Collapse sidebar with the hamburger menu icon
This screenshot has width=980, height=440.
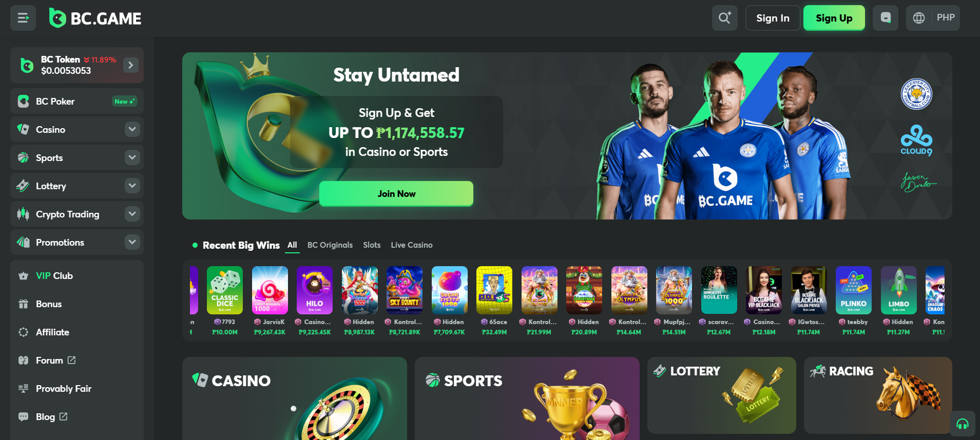(x=23, y=18)
